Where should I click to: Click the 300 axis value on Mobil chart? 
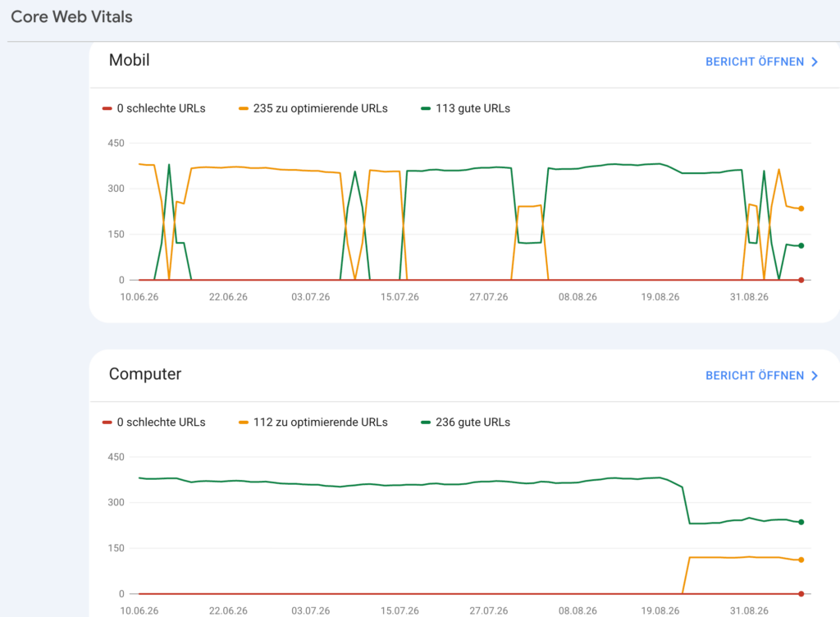tap(116, 189)
